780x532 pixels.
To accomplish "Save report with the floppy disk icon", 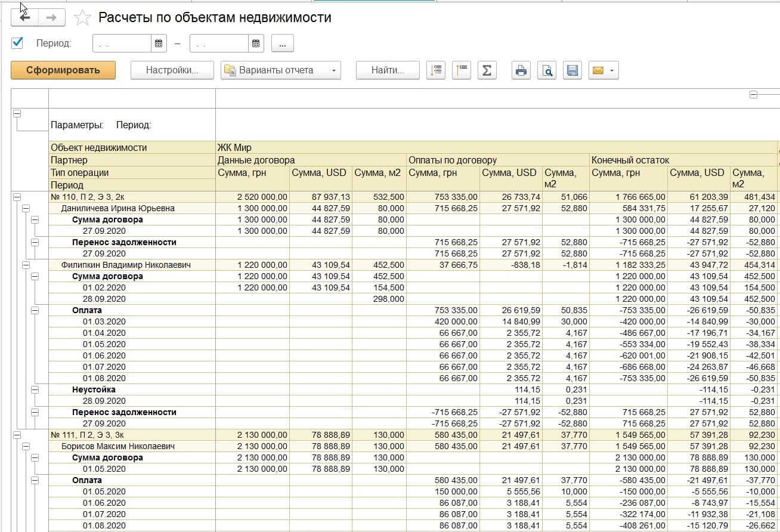I will [x=572, y=70].
